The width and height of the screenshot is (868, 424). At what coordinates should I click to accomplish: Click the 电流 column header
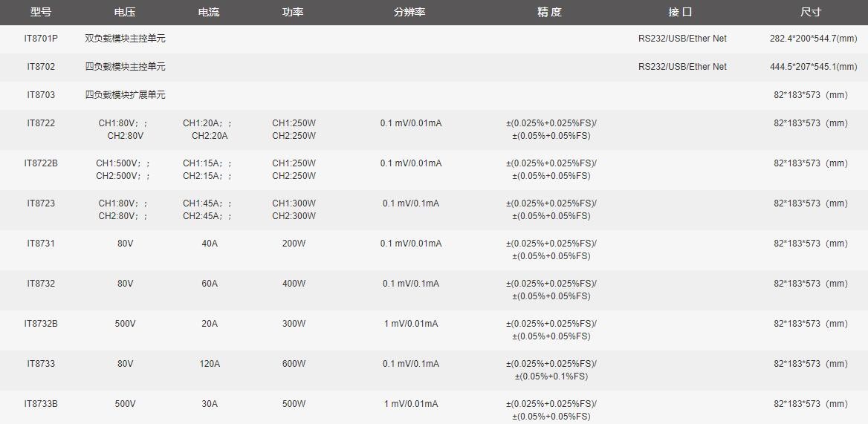coord(209,12)
